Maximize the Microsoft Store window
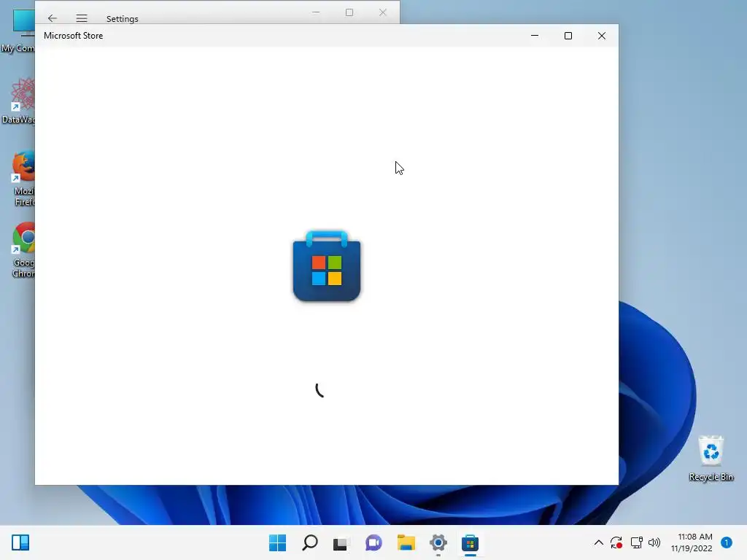The image size is (747, 560). 568,36
